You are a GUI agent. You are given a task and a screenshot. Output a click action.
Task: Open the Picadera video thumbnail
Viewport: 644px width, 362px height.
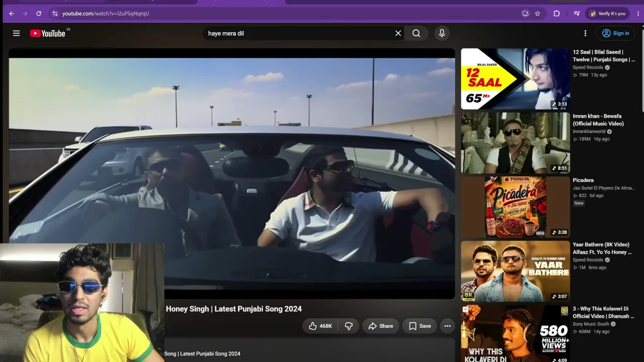515,207
